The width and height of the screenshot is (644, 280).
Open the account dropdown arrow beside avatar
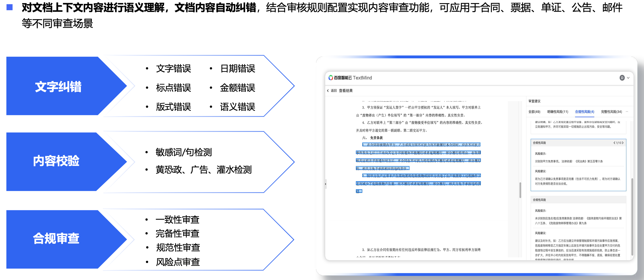pos(628,78)
